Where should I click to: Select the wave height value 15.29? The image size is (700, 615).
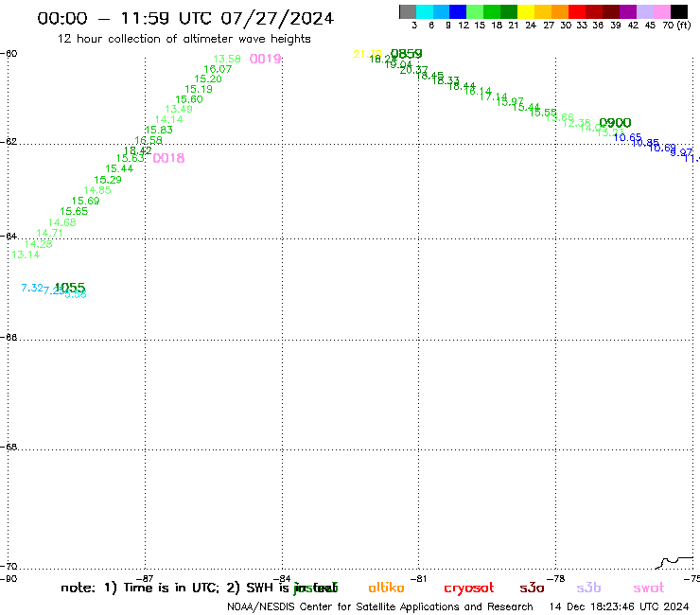[x=108, y=180]
